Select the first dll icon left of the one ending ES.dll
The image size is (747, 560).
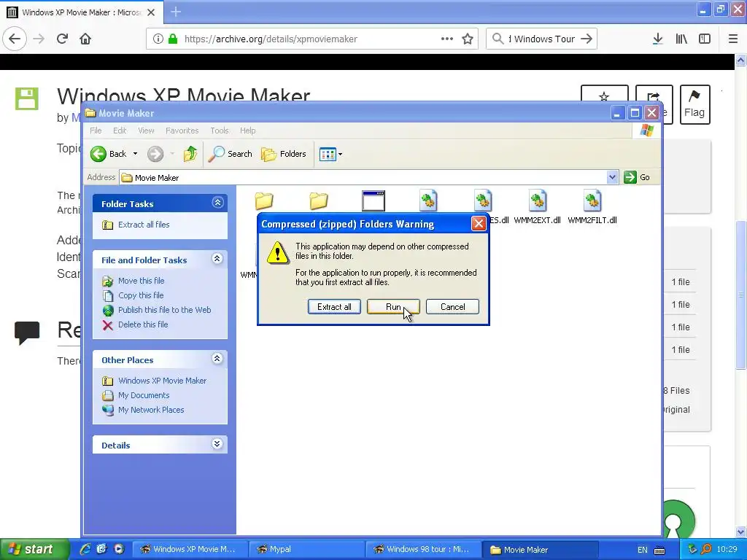click(427, 201)
